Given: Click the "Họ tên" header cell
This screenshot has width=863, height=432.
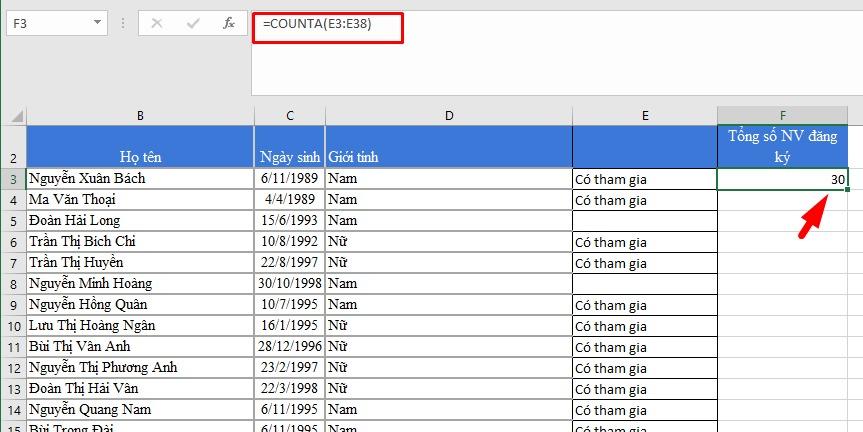Looking at the screenshot, I should pos(140,157).
